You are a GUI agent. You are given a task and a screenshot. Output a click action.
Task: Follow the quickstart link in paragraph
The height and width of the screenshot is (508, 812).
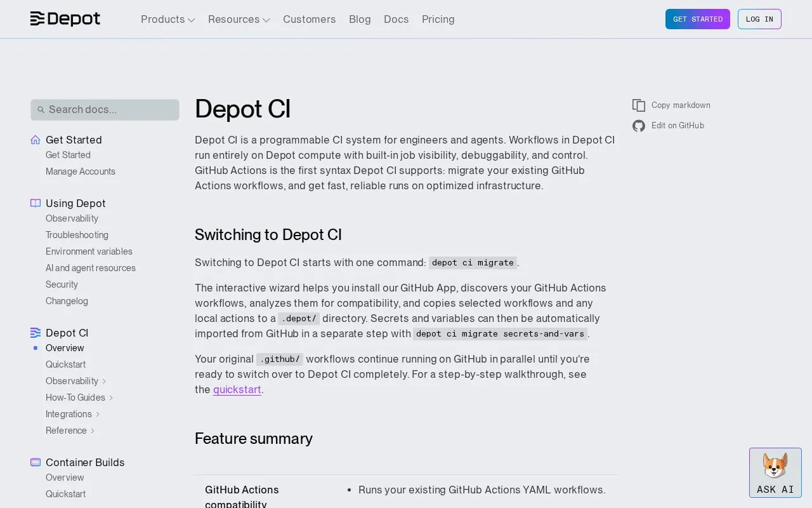pyautogui.click(x=237, y=389)
